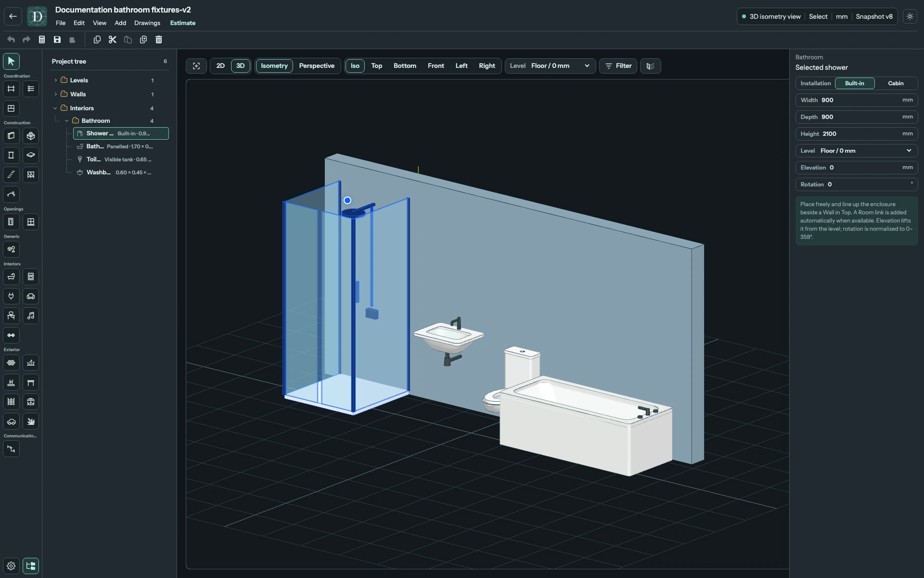Select the arrow pointer tool
The width and height of the screenshot is (924, 578).
point(11,61)
